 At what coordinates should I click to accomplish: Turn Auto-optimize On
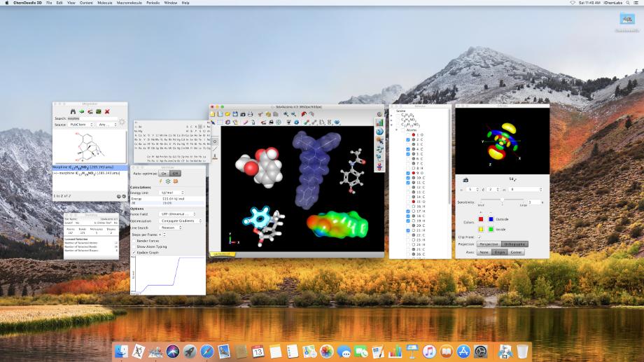pos(164,174)
